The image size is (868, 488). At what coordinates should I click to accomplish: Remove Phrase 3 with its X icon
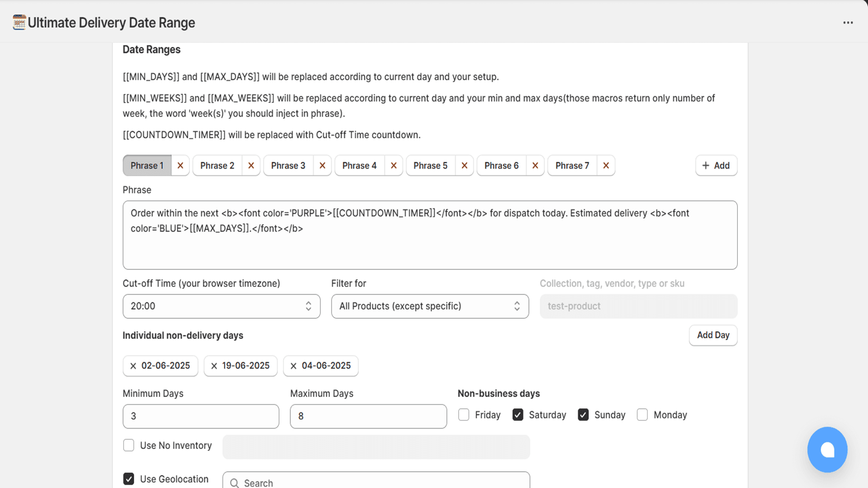[322, 165]
